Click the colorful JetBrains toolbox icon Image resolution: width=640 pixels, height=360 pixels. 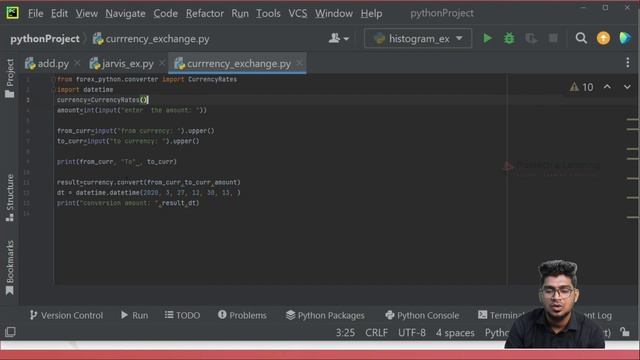point(625,38)
